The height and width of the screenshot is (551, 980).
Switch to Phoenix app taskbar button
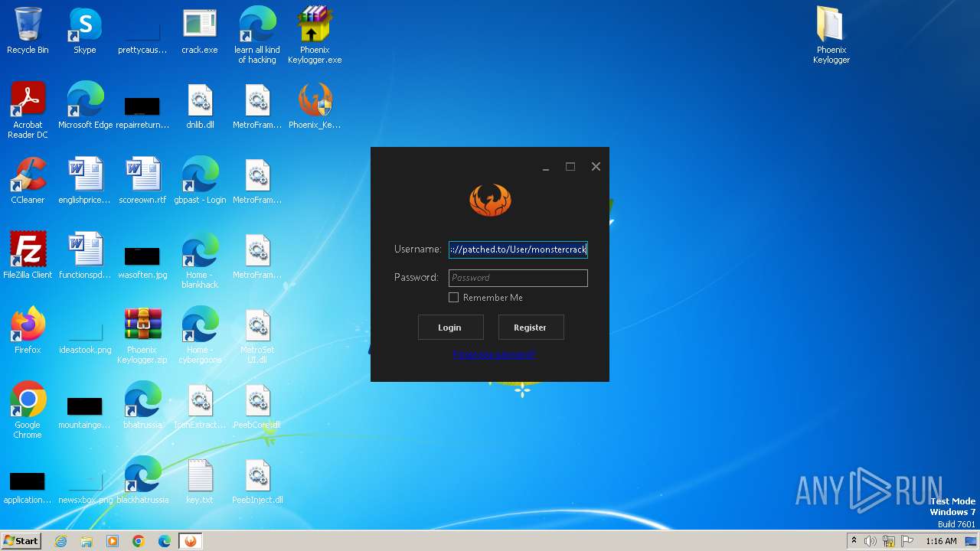tap(190, 541)
